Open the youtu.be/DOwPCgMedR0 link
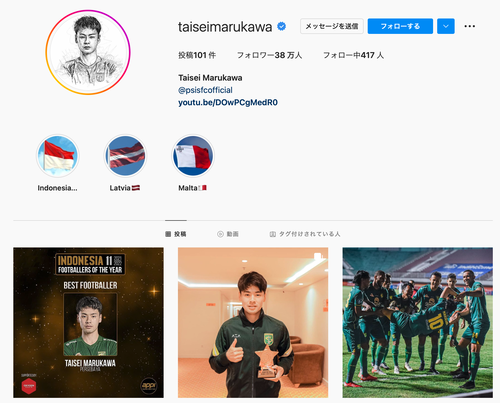The height and width of the screenshot is (403, 500). [228, 102]
